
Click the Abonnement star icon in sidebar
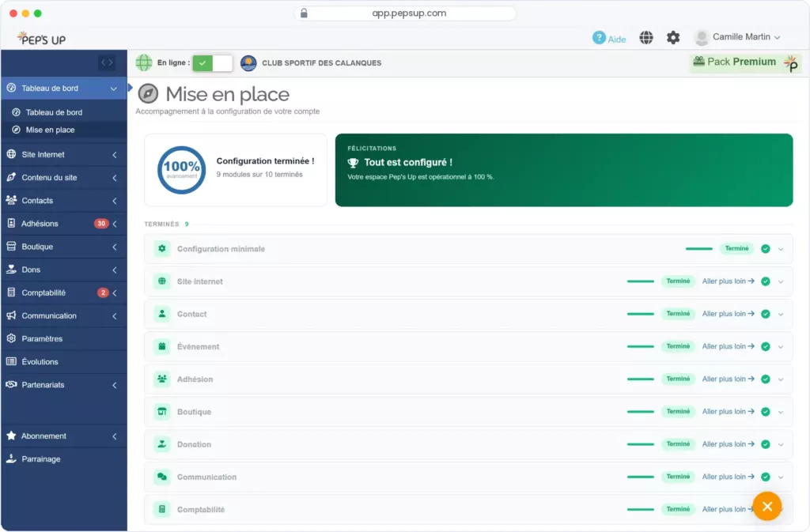coord(11,436)
